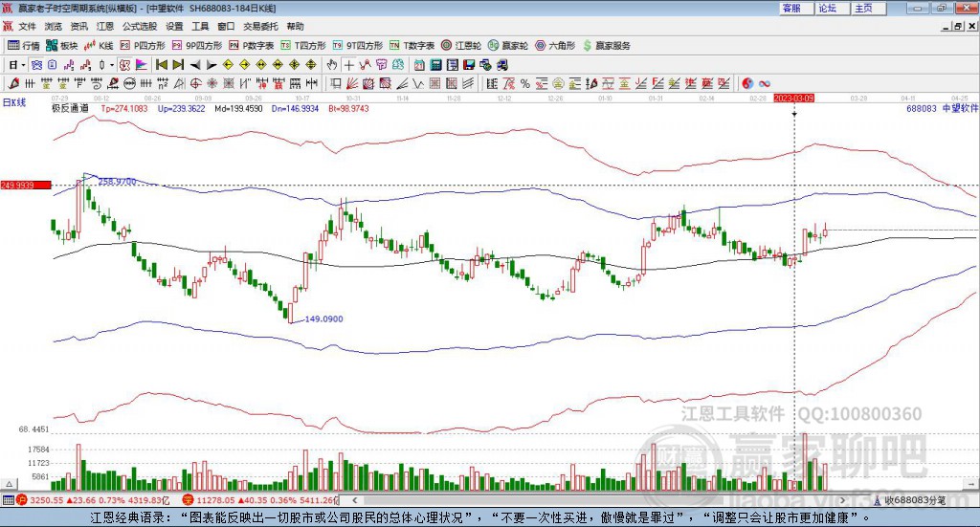Click the infinity symbol toolbar icon
Image resolution: width=980 pixels, height=527 pixels.
click(x=765, y=83)
